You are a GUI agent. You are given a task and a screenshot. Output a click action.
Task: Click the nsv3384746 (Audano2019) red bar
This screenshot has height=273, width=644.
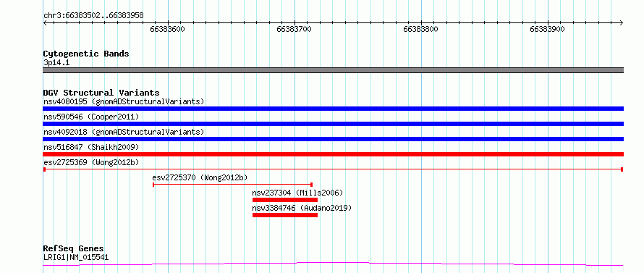point(285,215)
